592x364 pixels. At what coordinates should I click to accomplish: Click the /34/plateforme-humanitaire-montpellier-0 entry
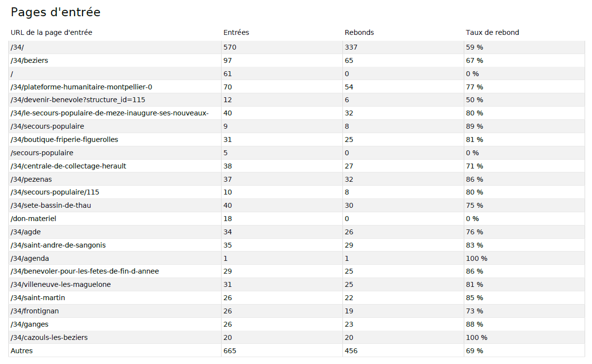[x=82, y=87]
